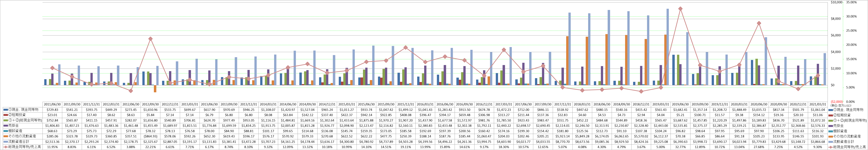Select the 2011/06/30 column header

52,104
